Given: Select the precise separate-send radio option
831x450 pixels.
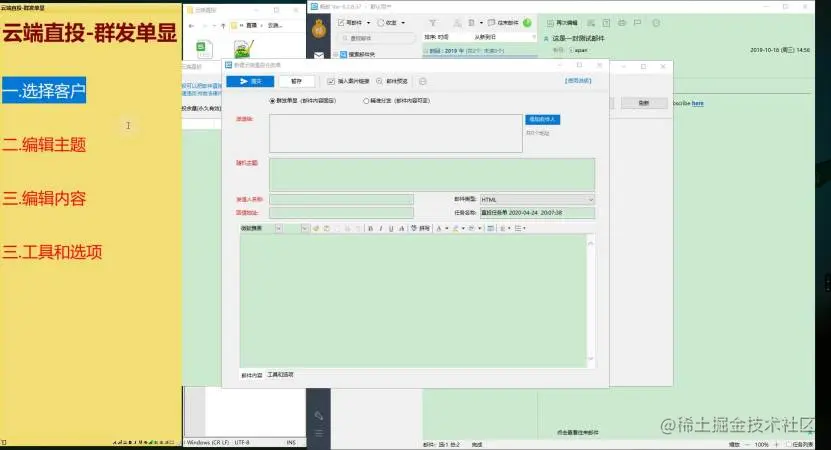Looking at the screenshot, I should [x=366, y=101].
